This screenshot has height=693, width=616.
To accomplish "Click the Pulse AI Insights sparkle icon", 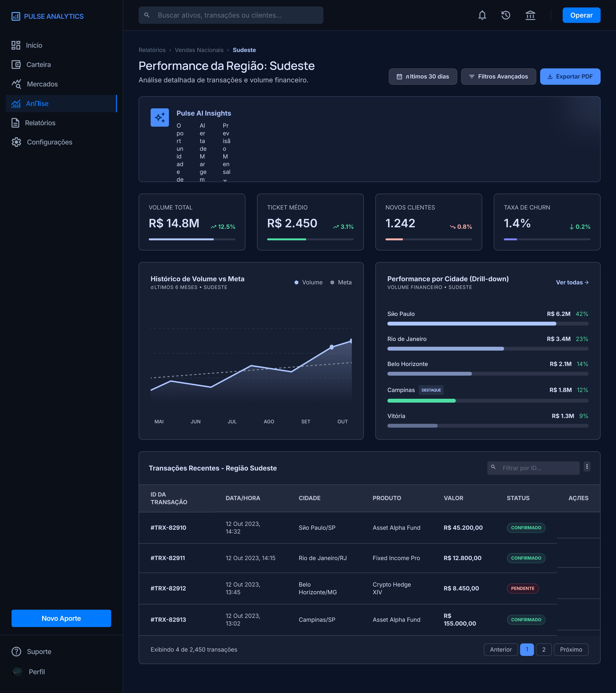I will pyautogui.click(x=160, y=117).
